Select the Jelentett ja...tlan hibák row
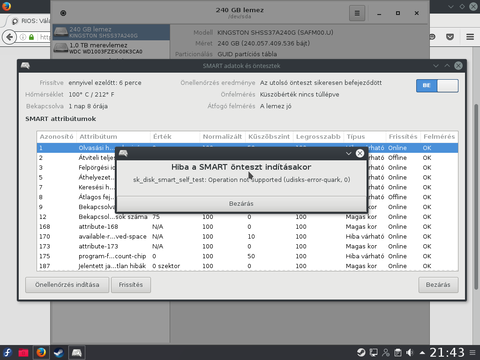 pos(247,266)
